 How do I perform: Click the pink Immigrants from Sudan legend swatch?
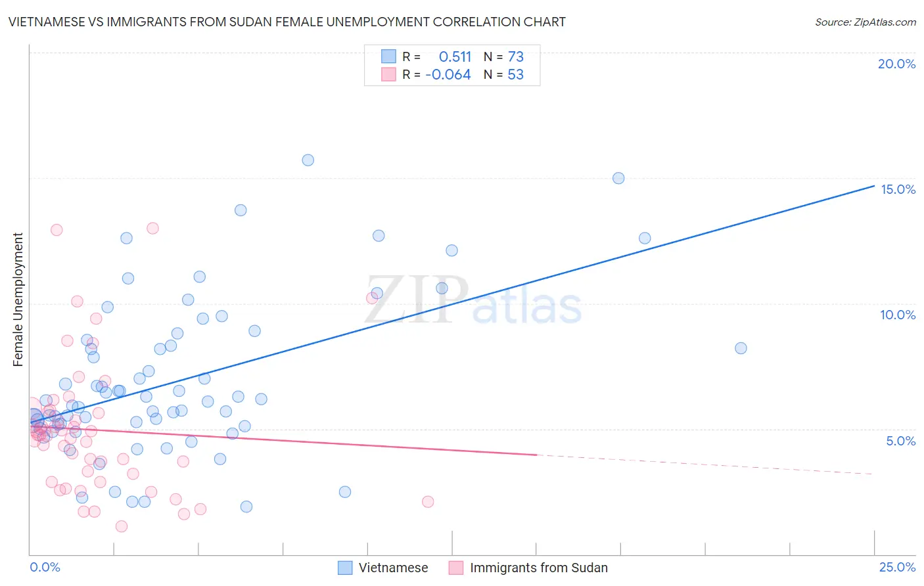click(x=456, y=568)
